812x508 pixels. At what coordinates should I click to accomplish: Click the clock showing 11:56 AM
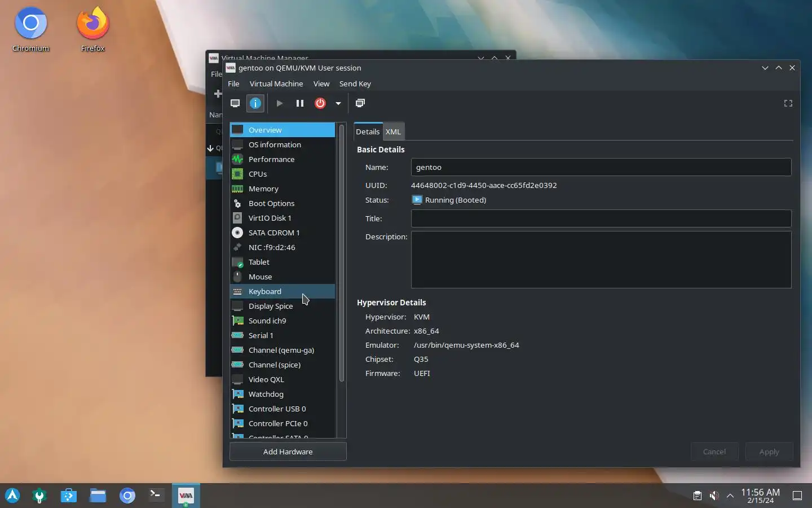(760, 496)
